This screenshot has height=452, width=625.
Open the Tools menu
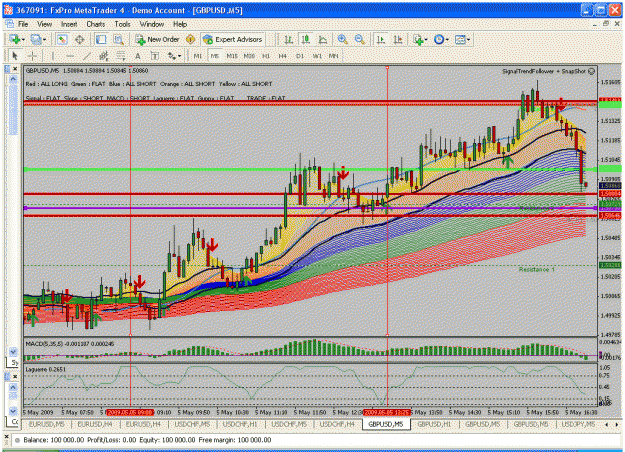coord(122,24)
